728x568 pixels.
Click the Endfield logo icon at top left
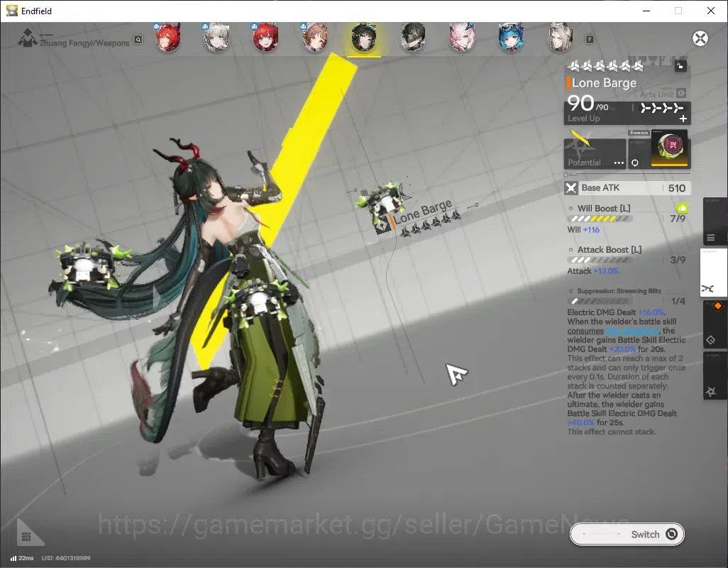(x=27, y=38)
